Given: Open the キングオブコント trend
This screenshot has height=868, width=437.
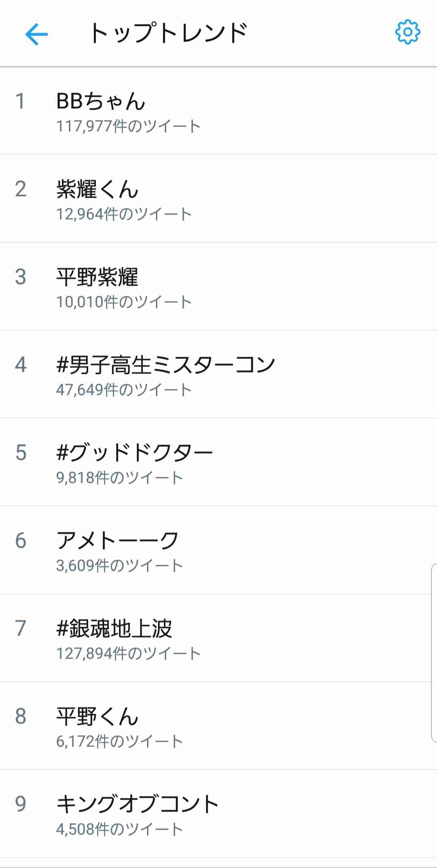Looking at the screenshot, I should [x=138, y=804].
